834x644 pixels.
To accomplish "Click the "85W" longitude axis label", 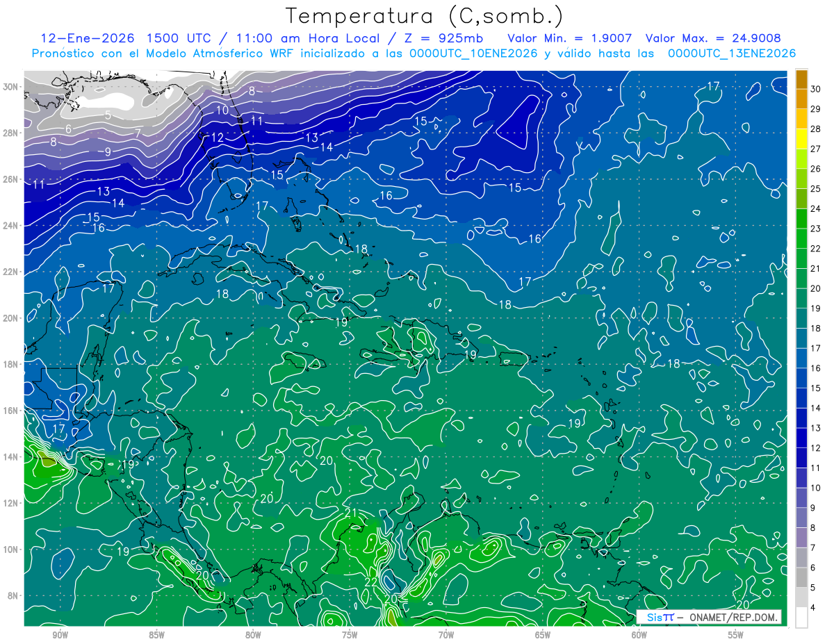I will [x=156, y=635].
